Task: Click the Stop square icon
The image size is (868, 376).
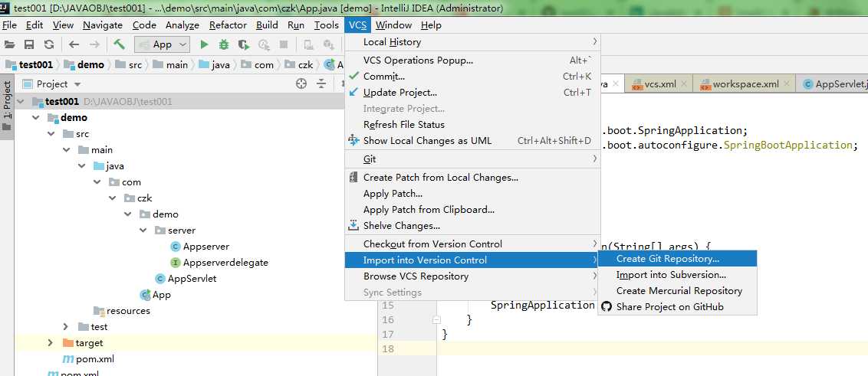Action: click(x=284, y=44)
